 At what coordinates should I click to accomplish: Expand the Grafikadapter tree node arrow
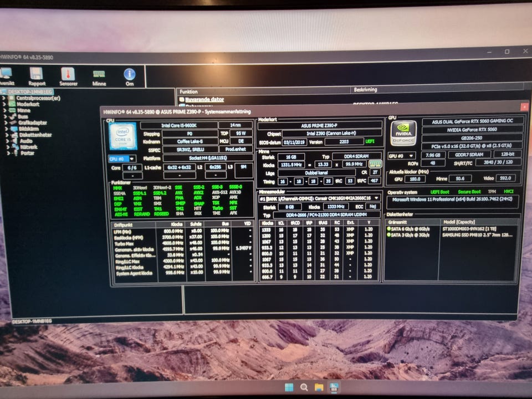point(6,122)
